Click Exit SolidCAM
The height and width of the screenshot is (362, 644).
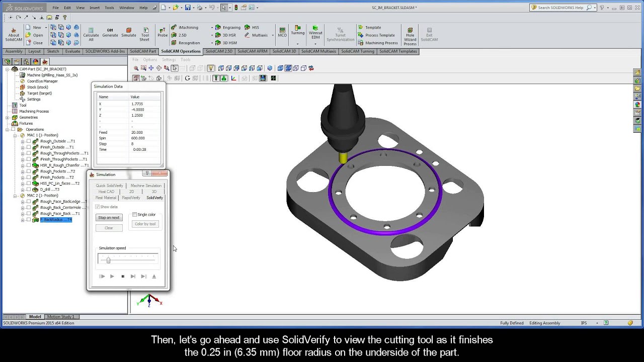click(x=429, y=34)
